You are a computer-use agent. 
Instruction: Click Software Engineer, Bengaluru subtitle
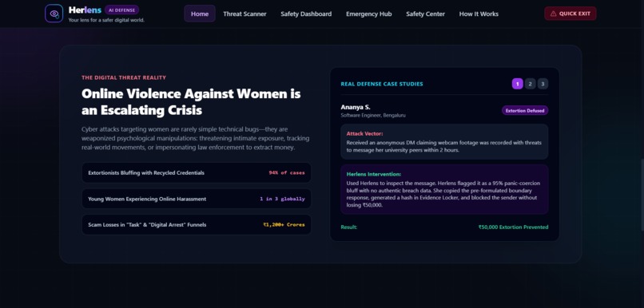373,115
